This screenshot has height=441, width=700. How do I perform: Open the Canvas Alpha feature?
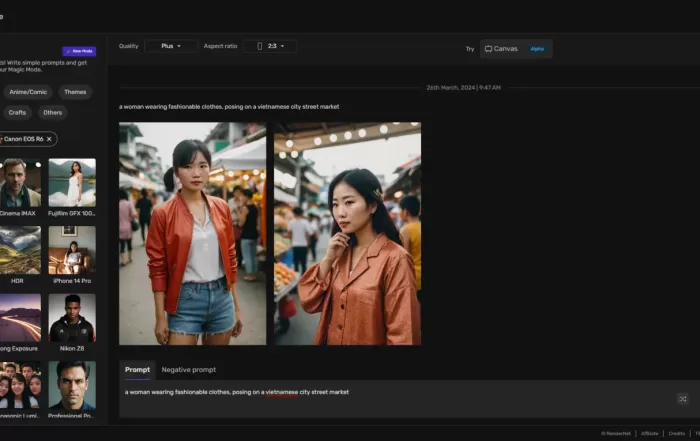(x=516, y=49)
